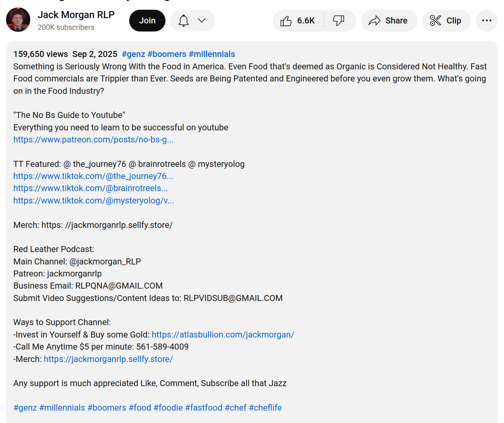
Task: Open the sellfy merch store link
Action: click(108, 359)
